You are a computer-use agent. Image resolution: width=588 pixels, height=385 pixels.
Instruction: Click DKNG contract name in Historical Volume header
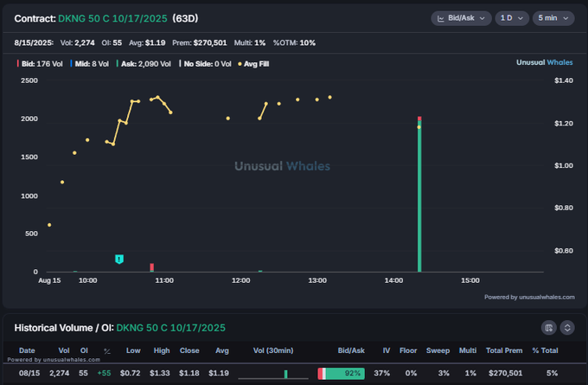pyautogui.click(x=170, y=328)
